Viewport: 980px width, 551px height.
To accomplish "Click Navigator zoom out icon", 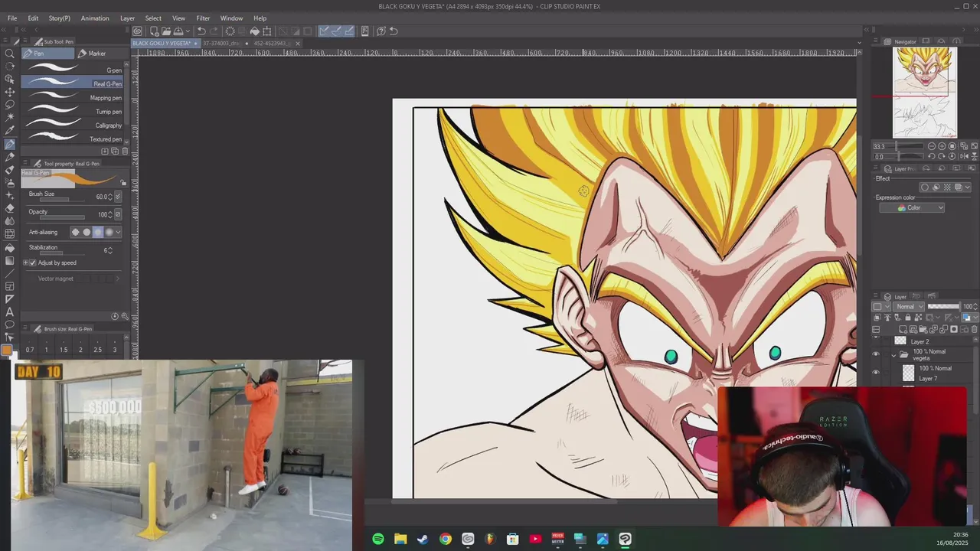I will coord(932,146).
